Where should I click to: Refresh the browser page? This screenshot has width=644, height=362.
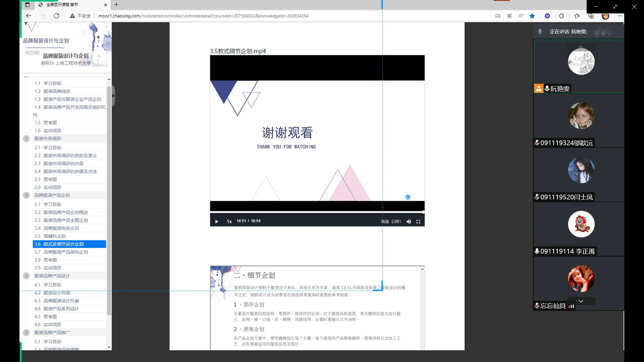pos(57,16)
